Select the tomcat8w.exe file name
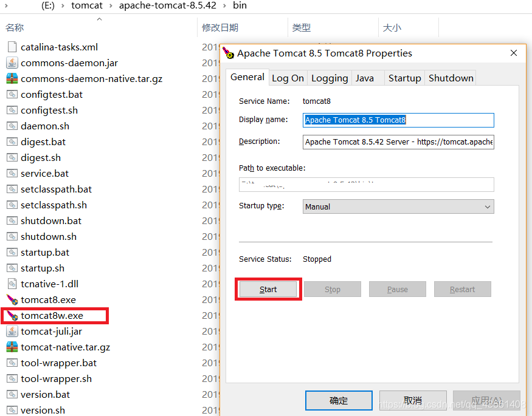Viewport: 532px width, 416px height. coord(52,315)
